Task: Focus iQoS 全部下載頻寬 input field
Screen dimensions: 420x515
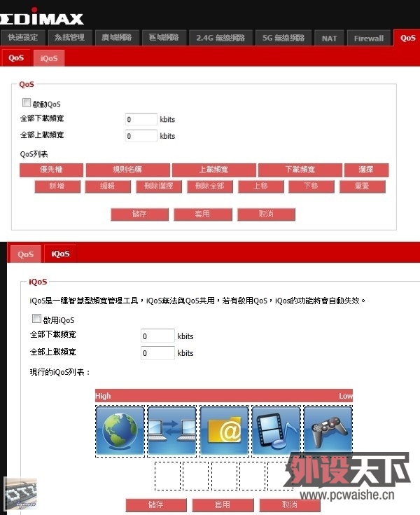Action: pos(157,336)
